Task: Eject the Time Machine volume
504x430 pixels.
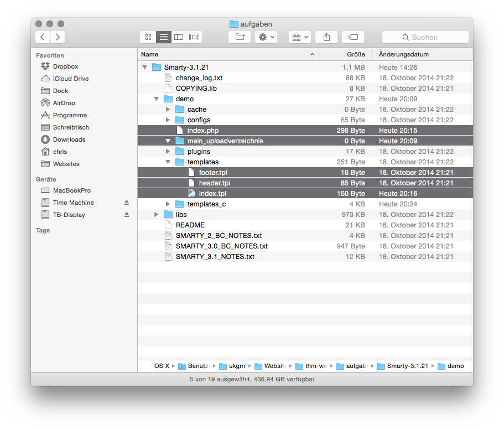Action: pyautogui.click(x=127, y=203)
